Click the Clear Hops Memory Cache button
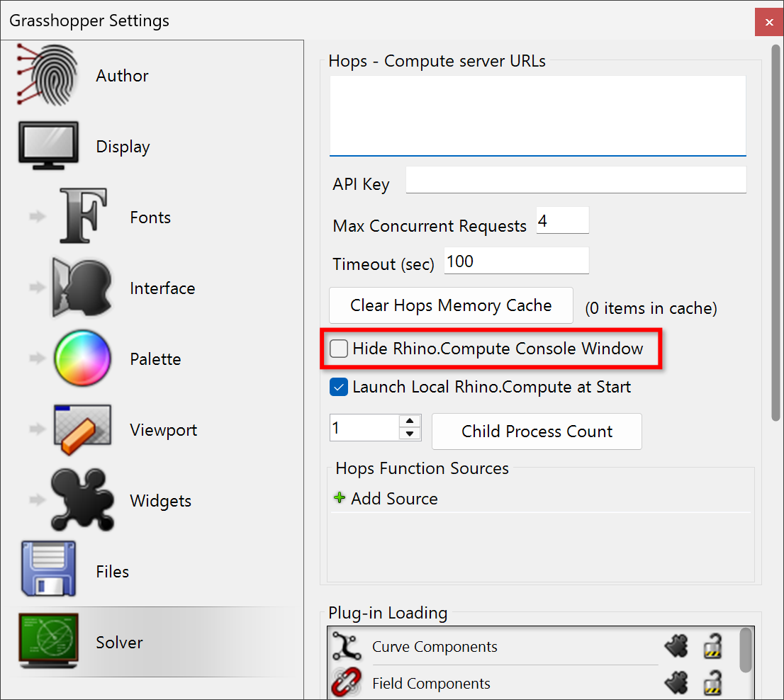Screen dimensions: 784x700 tap(451, 305)
